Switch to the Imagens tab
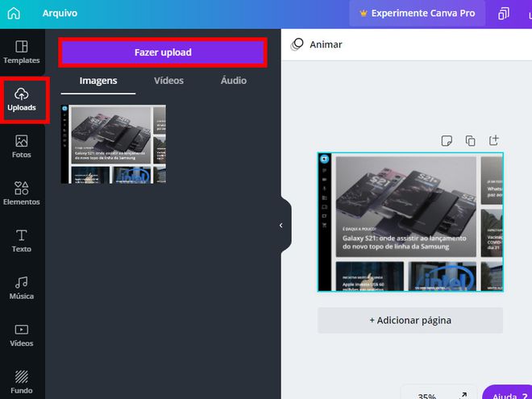 (98, 81)
